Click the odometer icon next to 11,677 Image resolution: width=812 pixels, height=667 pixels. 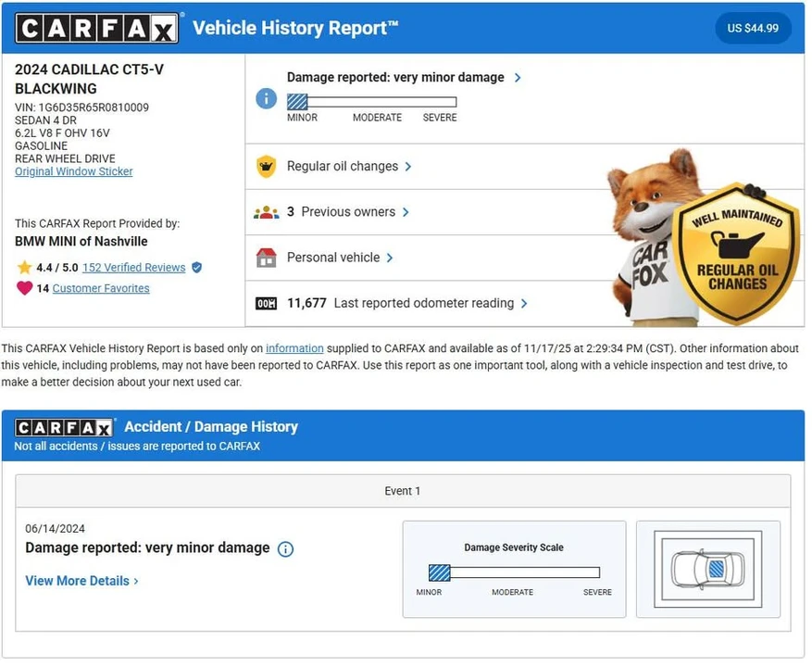tap(268, 304)
